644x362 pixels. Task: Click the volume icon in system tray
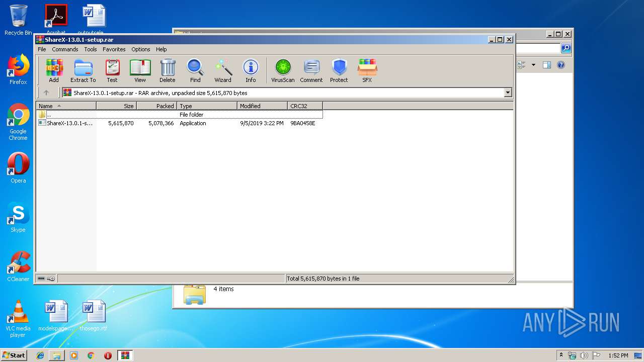click(584, 355)
